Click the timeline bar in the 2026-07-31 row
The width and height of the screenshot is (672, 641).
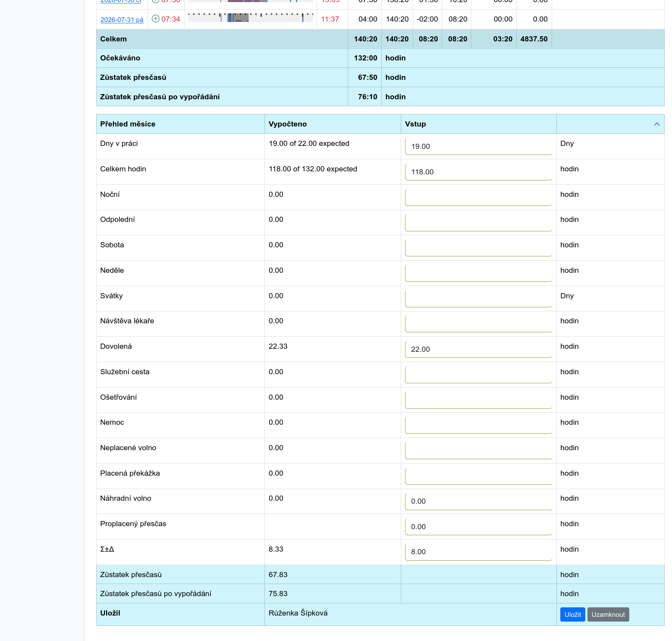point(251,18)
